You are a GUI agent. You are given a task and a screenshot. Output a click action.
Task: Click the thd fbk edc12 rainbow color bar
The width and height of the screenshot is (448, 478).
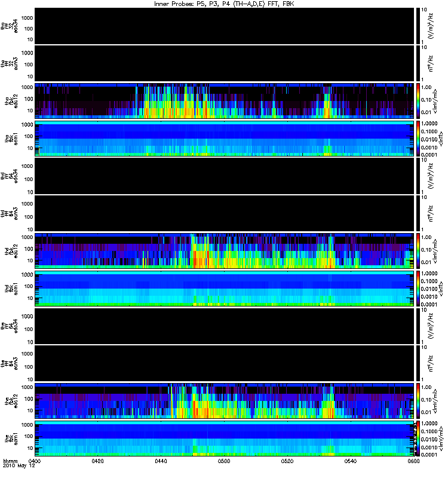tap(418, 251)
